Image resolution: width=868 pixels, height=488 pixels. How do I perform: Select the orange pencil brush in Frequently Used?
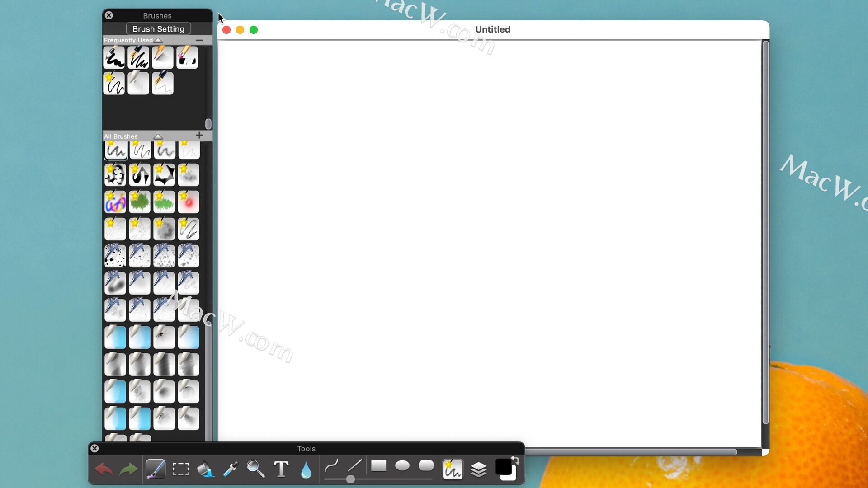163,57
